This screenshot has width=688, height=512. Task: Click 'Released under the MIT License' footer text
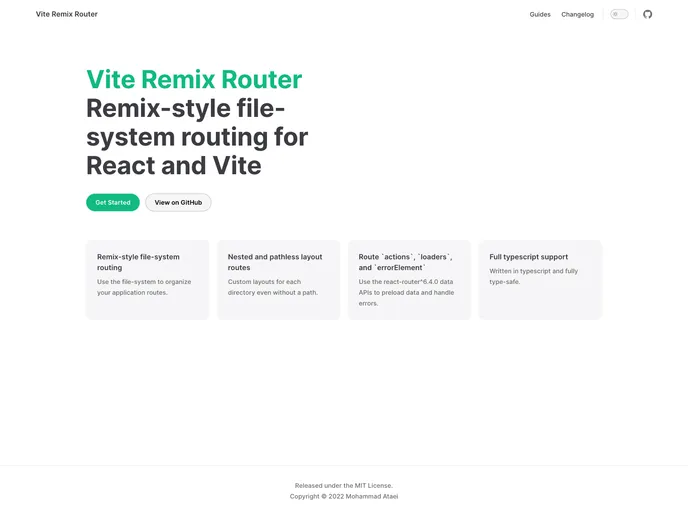344,485
